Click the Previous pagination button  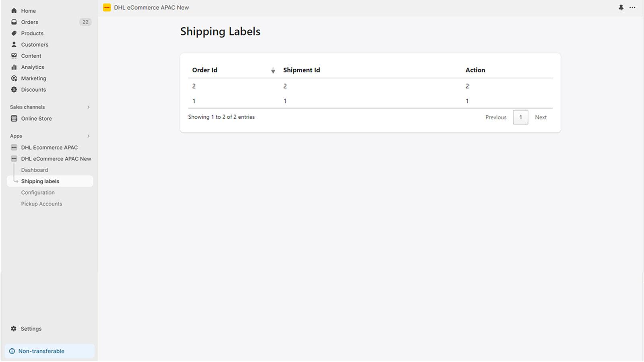click(x=495, y=117)
